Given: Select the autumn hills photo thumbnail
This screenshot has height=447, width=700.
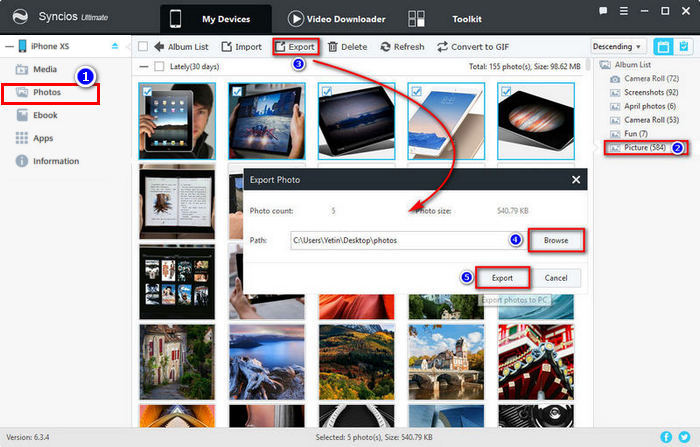Looking at the screenshot, I should (x=357, y=362).
